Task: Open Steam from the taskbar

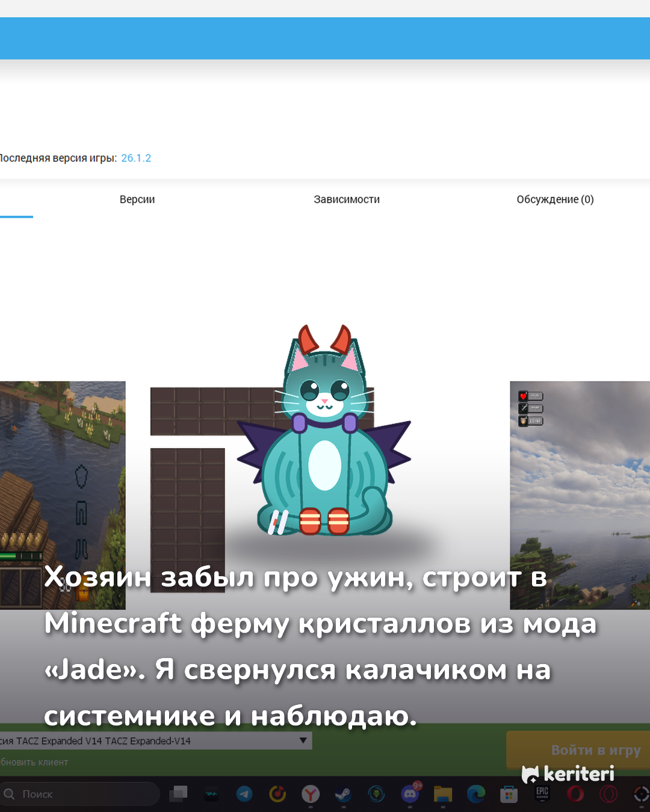Action: pos(344,794)
